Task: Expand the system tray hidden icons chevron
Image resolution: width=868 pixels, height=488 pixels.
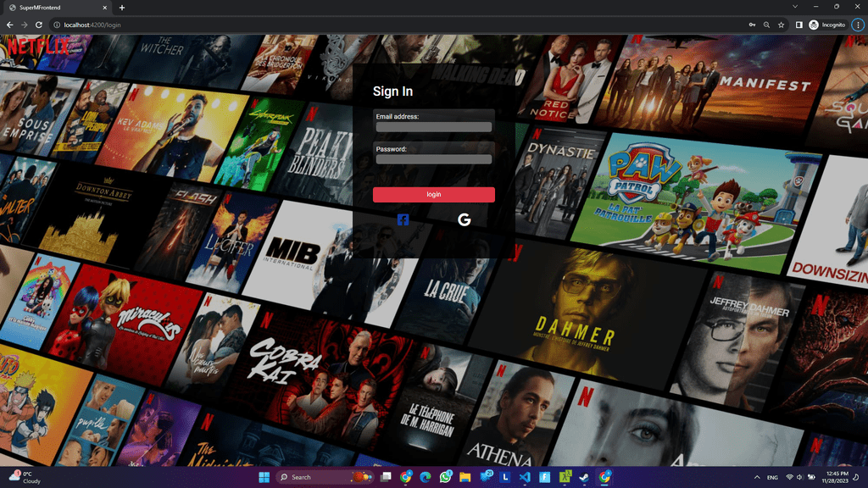Action: click(757, 477)
